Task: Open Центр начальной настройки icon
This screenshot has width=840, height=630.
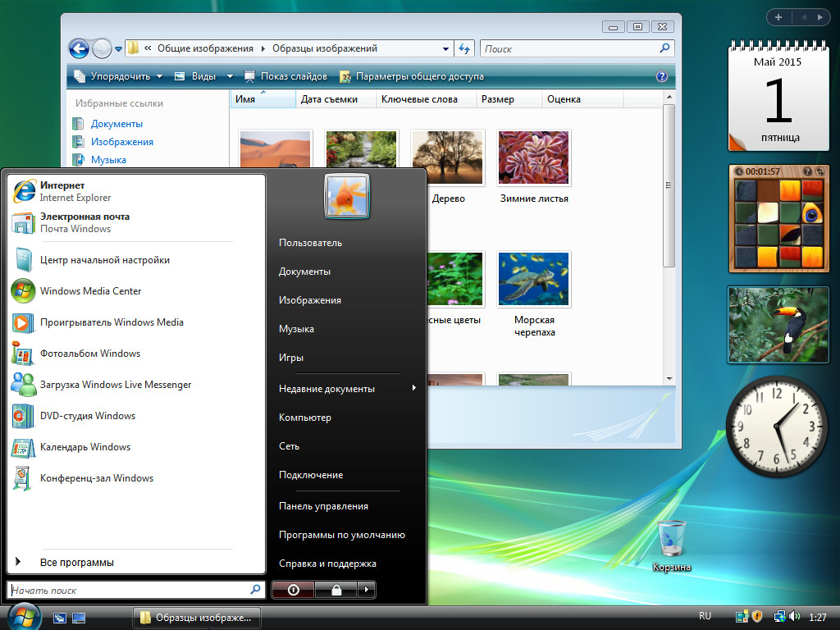Action: (x=23, y=260)
